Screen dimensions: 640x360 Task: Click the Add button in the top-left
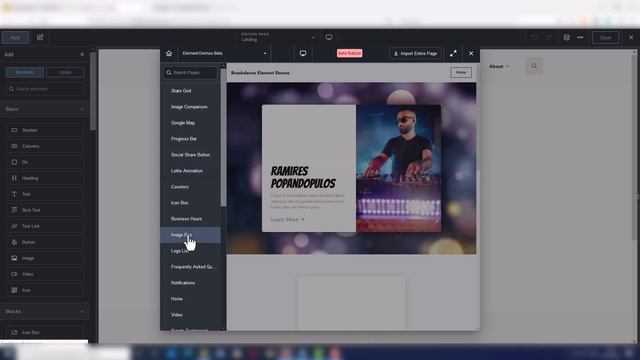15,38
